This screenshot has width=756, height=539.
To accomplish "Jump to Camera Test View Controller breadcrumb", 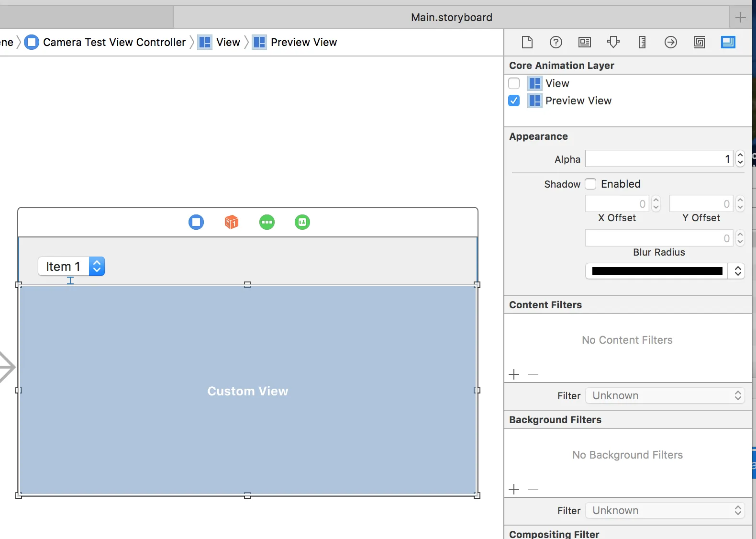I will 105,42.
